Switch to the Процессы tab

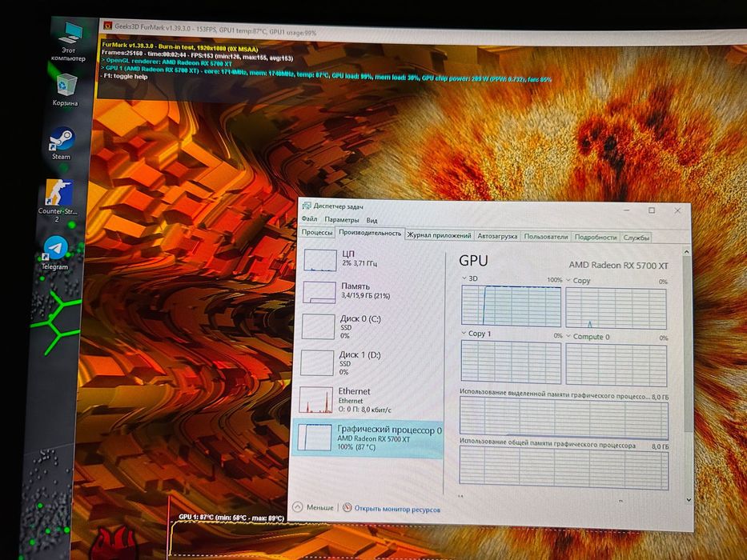point(317,232)
